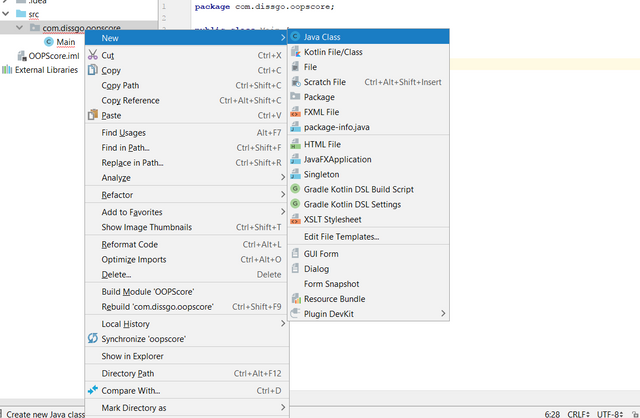Expand the Plugin DevKit submenu arrow
This screenshot has width=640, height=418.
(x=443, y=314)
